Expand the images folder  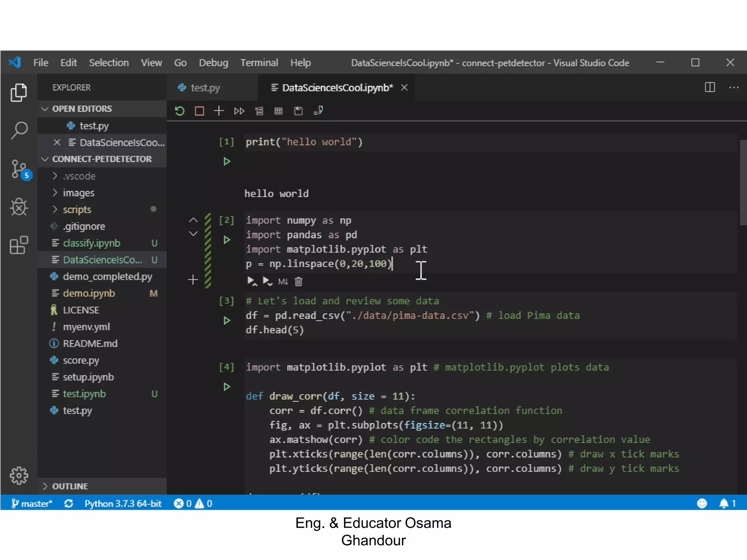tap(78, 192)
